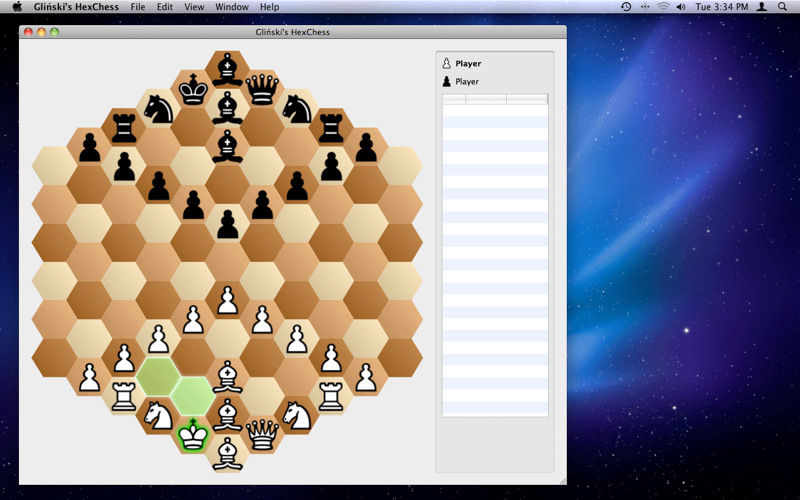Select the rightmost black pawn
The image size is (800, 500).
pyautogui.click(x=366, y=147)
